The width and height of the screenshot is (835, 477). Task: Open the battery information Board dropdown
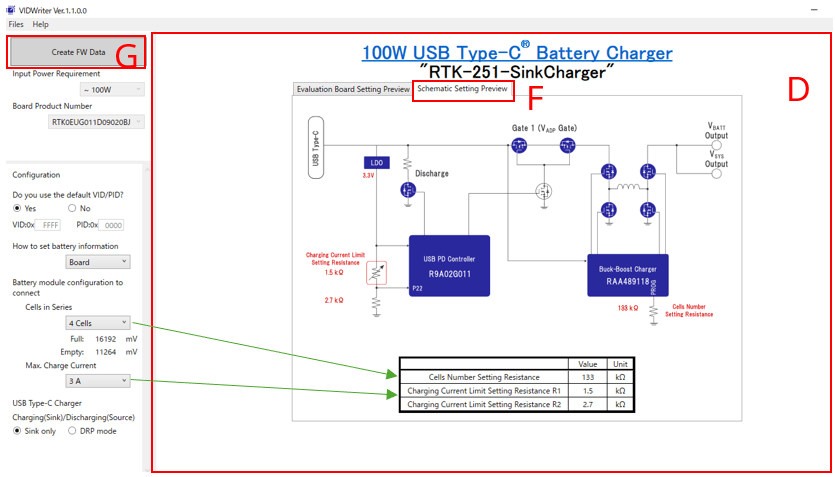pos(97,262)
